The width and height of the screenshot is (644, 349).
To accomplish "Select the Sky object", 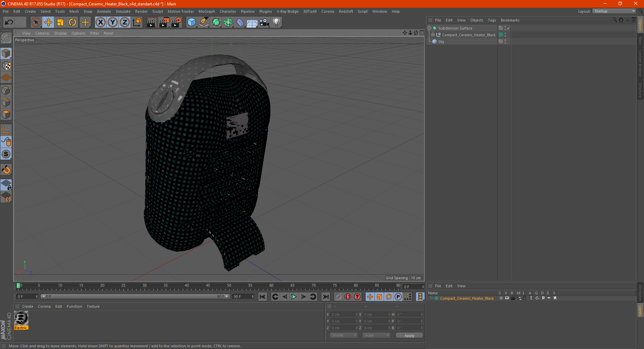I will click(x=441, y=42).
